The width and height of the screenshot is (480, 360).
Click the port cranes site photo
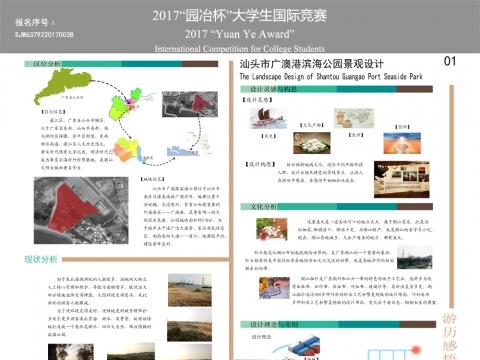coord(190,290)
